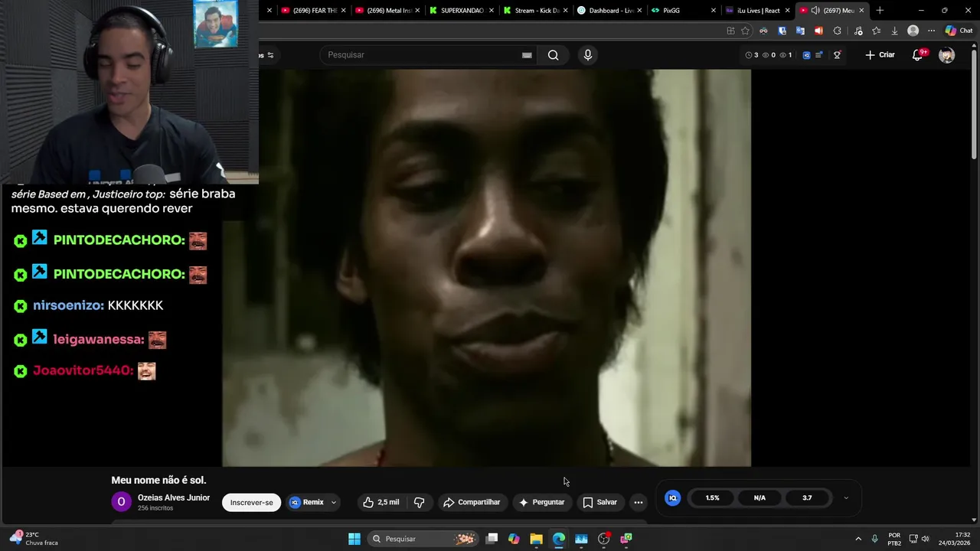The image size is (980, 551).
Task: Close the FEAR THE tab
Action: [342, 11]
